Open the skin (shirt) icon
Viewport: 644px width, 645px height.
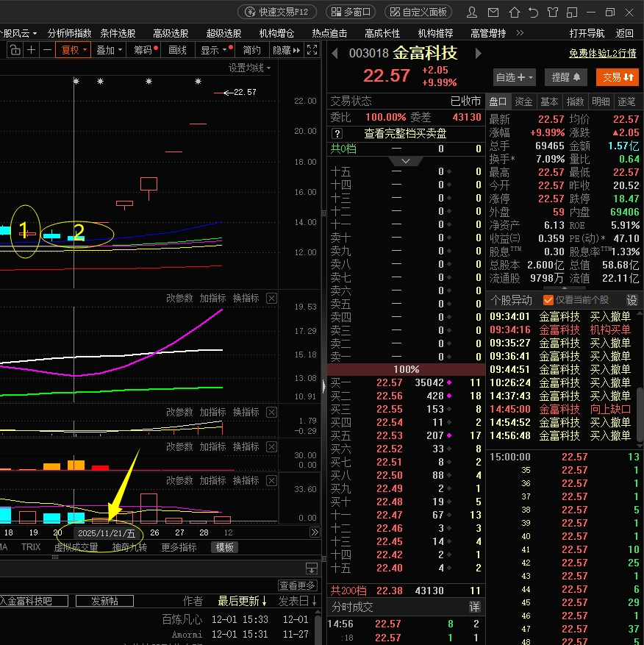click(x=553, y=13)
